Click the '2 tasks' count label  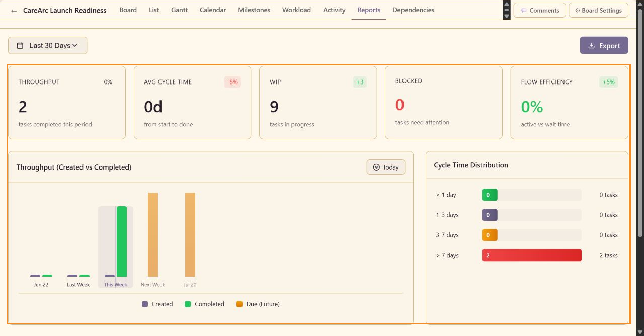608,255
